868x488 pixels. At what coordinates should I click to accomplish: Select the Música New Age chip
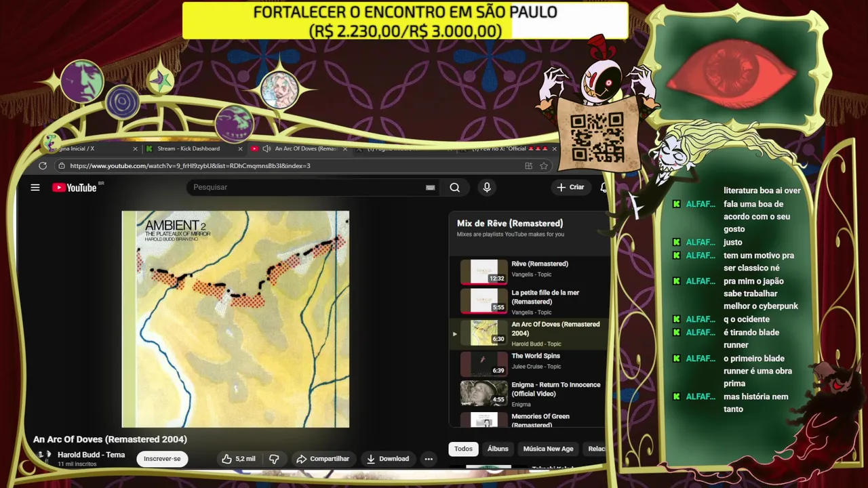pyautogui.click(x=548, y=449)
